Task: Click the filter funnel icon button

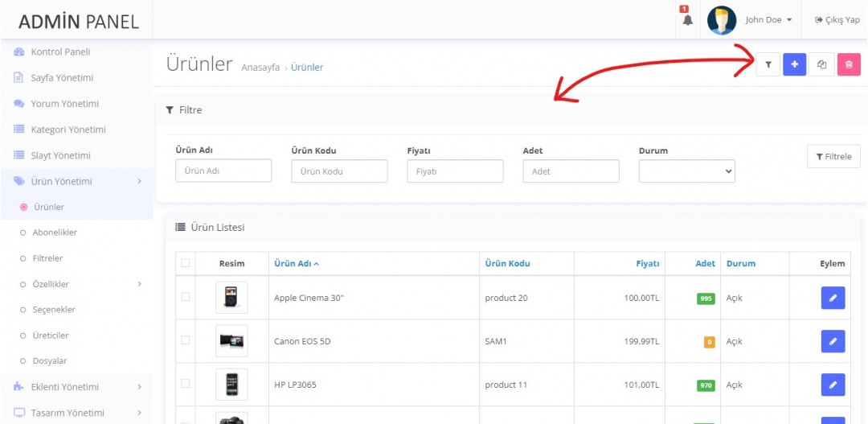Action: pyautogui.click(x=768, y=65)
